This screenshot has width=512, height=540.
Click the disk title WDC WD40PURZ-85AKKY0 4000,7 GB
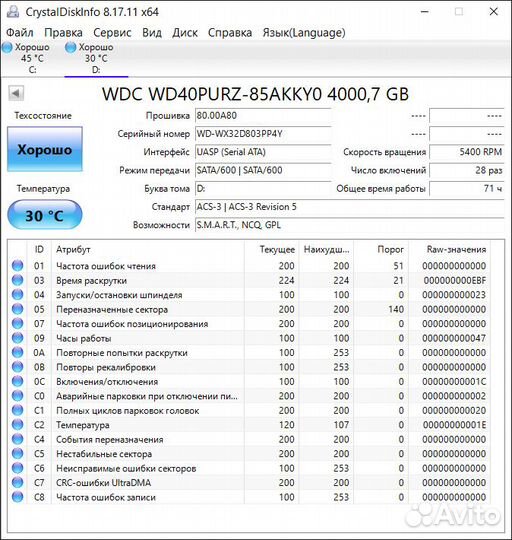[255, 94]
